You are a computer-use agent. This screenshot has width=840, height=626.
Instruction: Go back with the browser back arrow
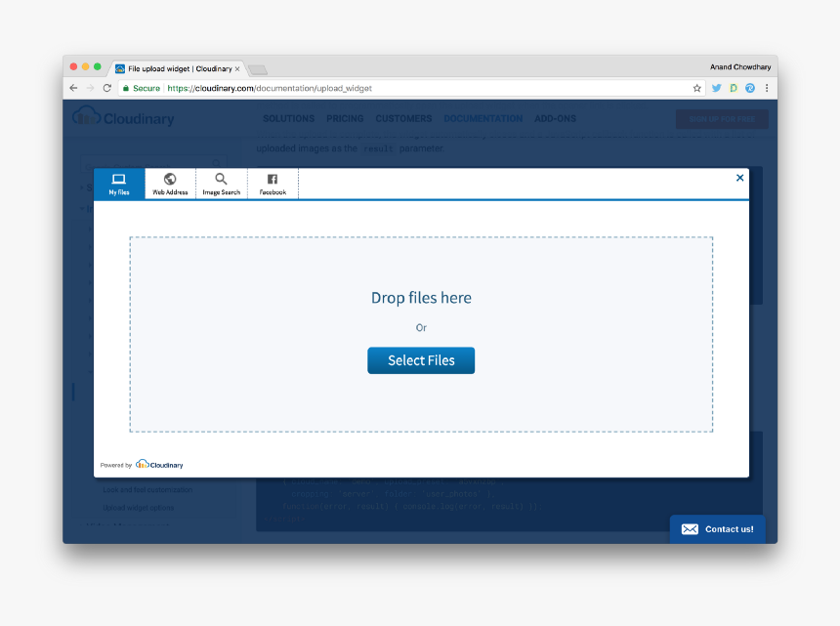click(x=74, y=88)
